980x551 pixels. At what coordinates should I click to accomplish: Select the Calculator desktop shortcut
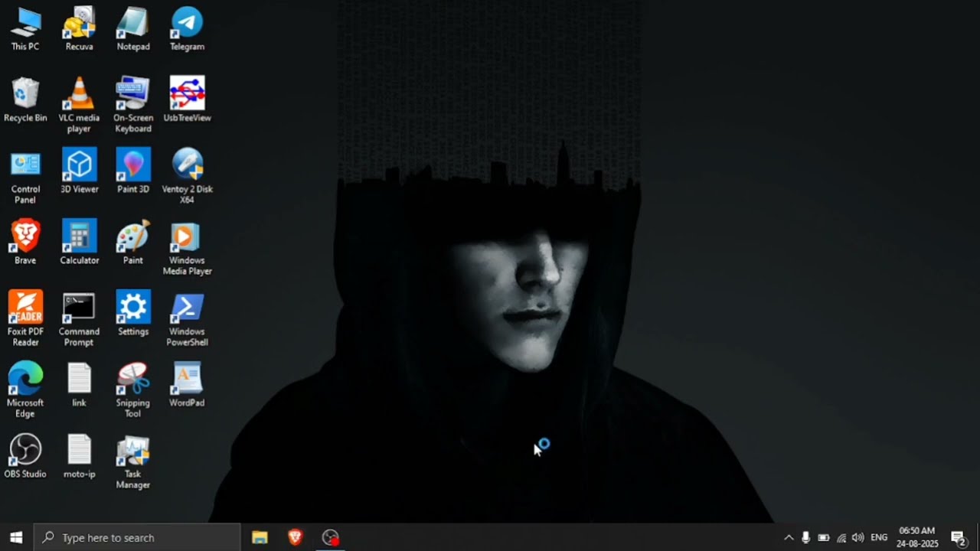pos(79,242)
